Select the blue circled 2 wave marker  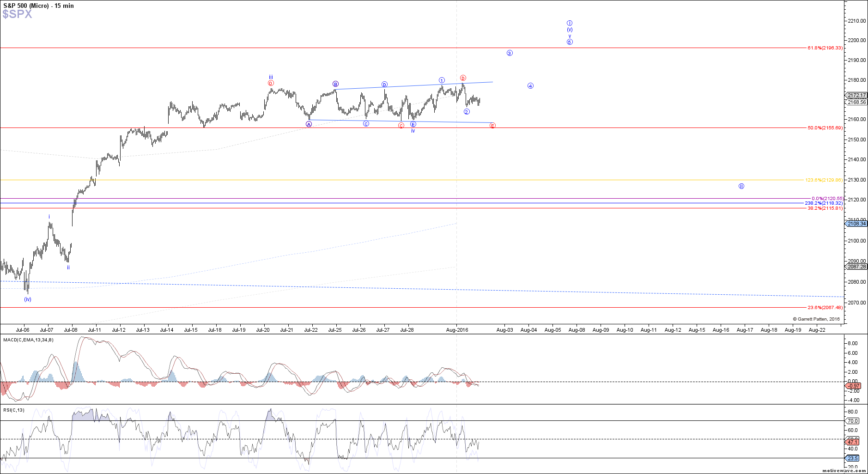point(467,112)
